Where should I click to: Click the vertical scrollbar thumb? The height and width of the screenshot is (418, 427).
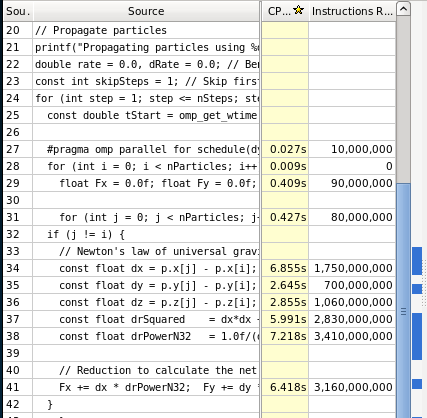coord(403,300)
